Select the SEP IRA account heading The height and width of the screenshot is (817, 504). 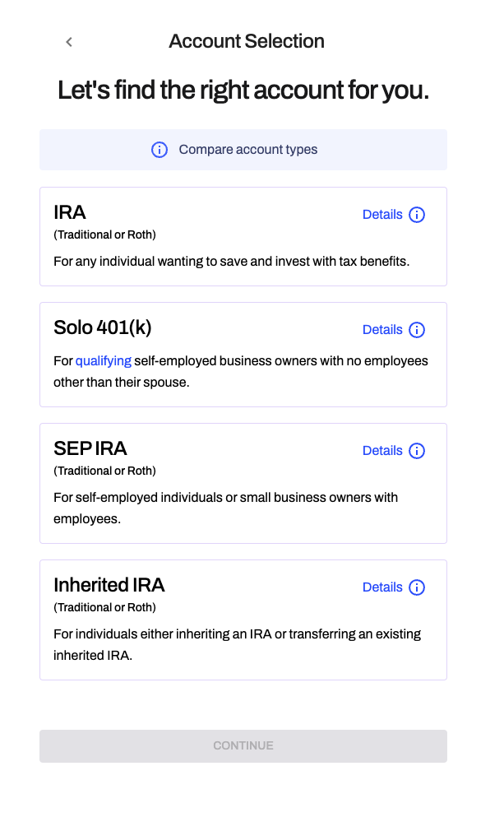point(90,448)
